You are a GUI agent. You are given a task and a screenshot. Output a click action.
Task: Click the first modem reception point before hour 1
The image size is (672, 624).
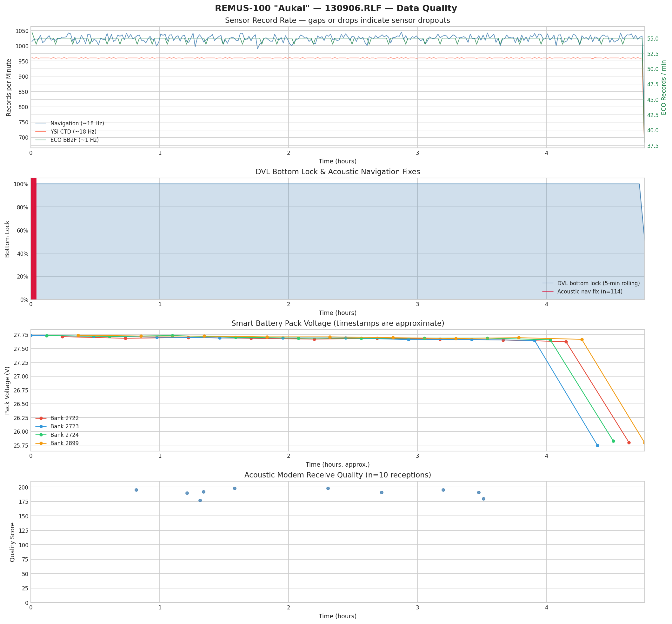point(136,490)
